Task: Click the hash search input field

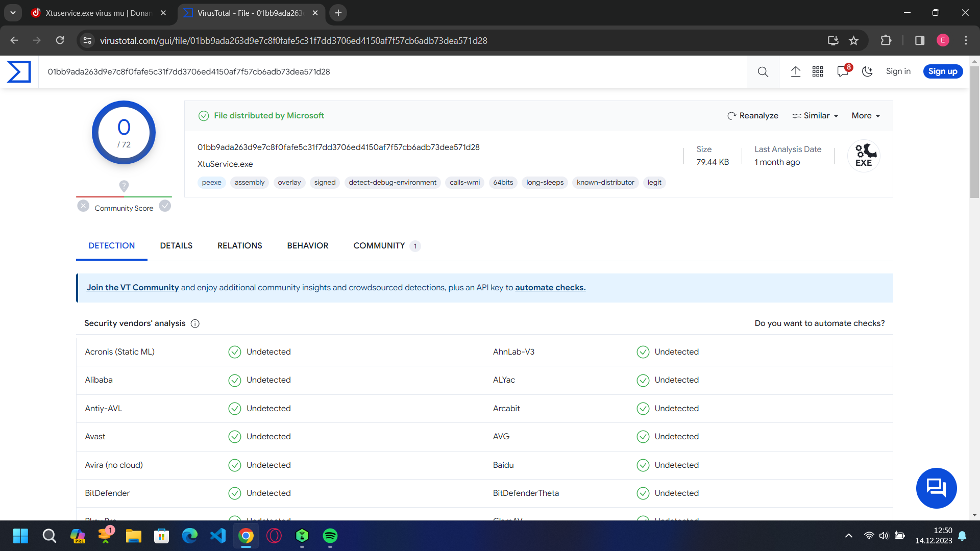Action: [393, 72]
